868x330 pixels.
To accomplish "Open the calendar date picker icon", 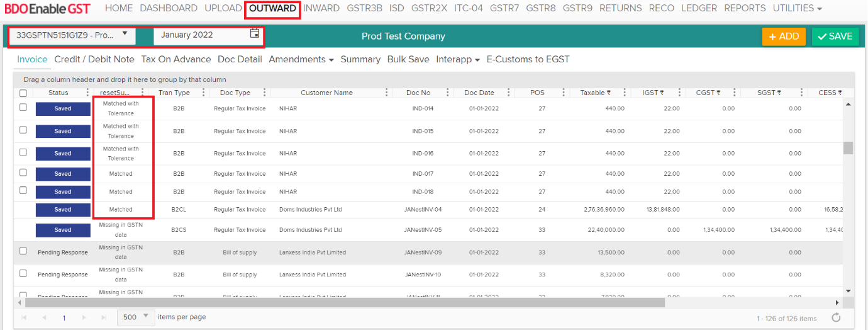I will pos(255,34).
